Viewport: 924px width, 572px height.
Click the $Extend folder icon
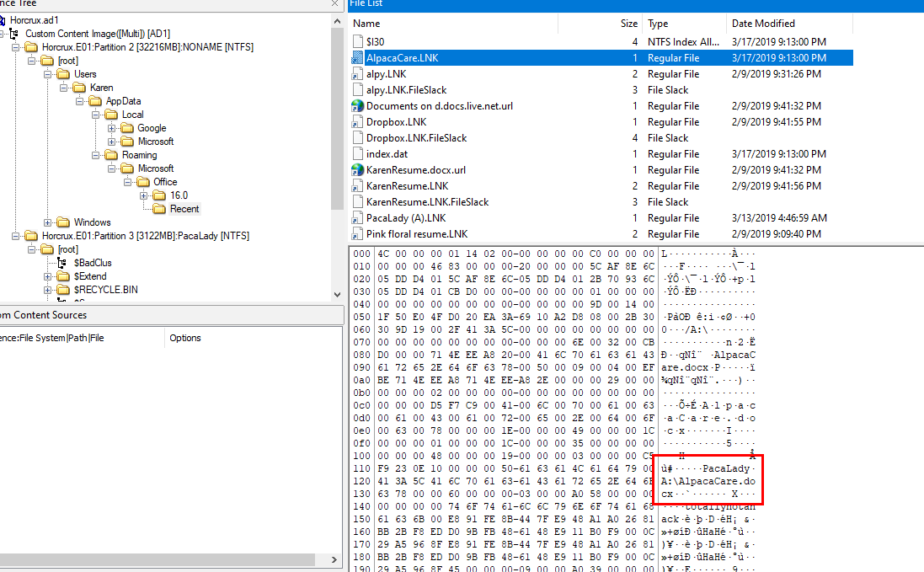pyautogui.click(x=63, y=276)
